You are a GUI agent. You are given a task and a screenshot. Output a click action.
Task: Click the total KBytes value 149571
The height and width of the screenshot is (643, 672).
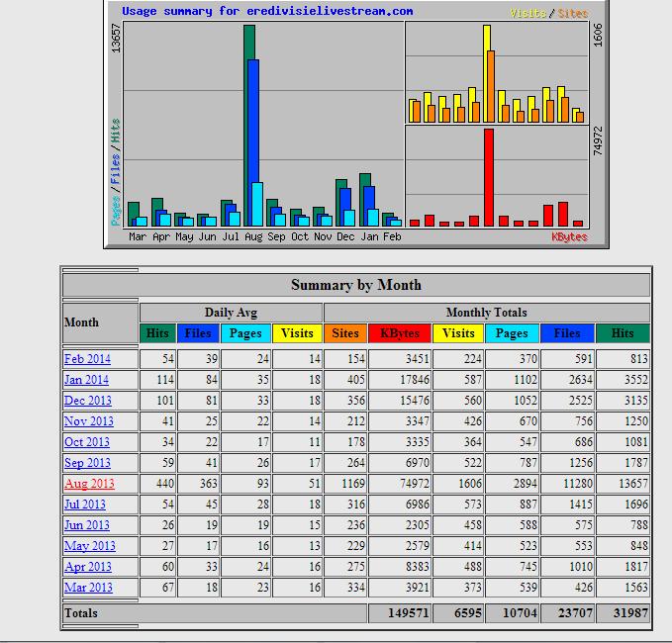coord(408,613)
